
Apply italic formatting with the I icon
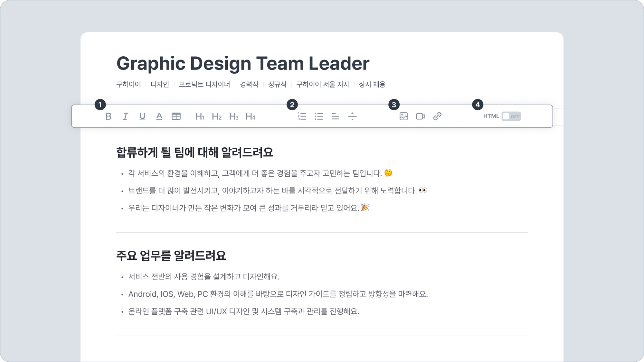point(125,116)
